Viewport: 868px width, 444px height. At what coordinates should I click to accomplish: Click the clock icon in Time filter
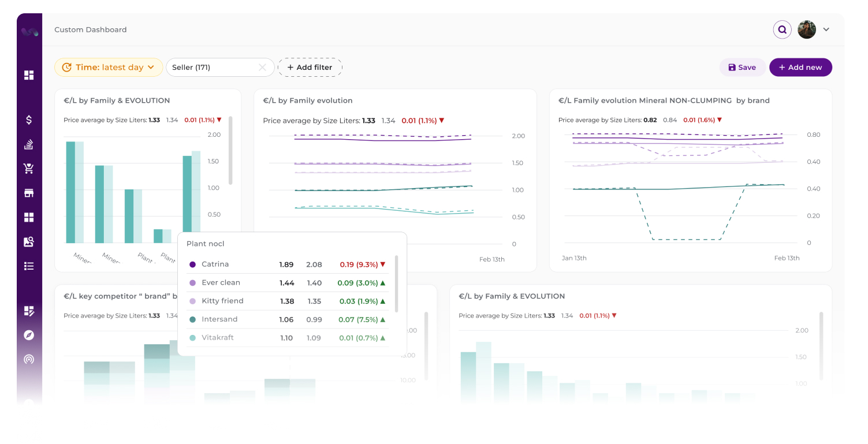(x=67, y=68)
